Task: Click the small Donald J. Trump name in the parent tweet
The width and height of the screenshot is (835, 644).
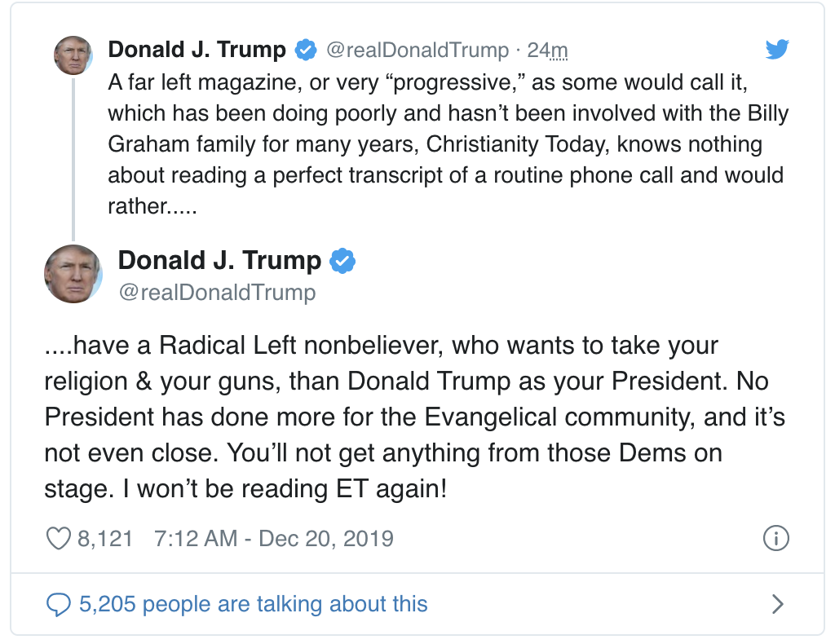Action: click(197, 50)
